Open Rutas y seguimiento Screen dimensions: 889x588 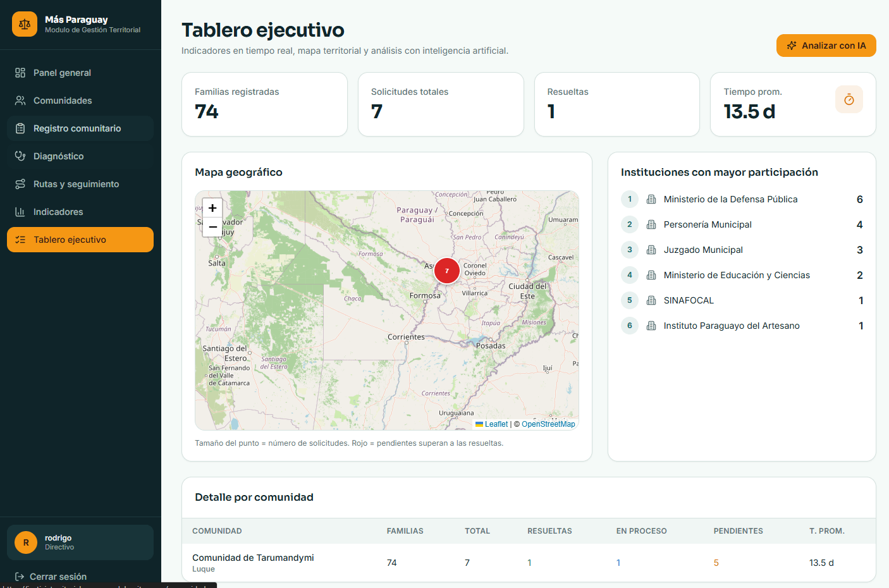(x=80, y=184)
